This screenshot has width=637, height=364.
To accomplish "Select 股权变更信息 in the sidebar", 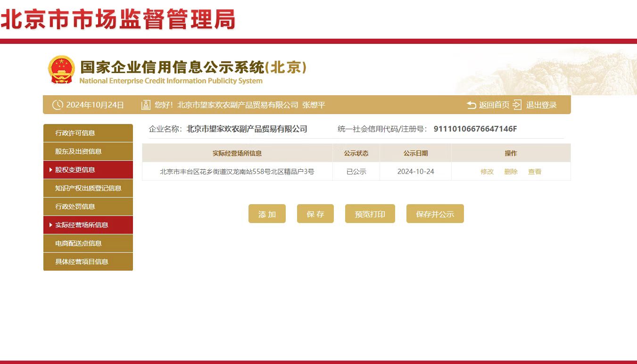I will pyautogui.click(x=88, y=170).
